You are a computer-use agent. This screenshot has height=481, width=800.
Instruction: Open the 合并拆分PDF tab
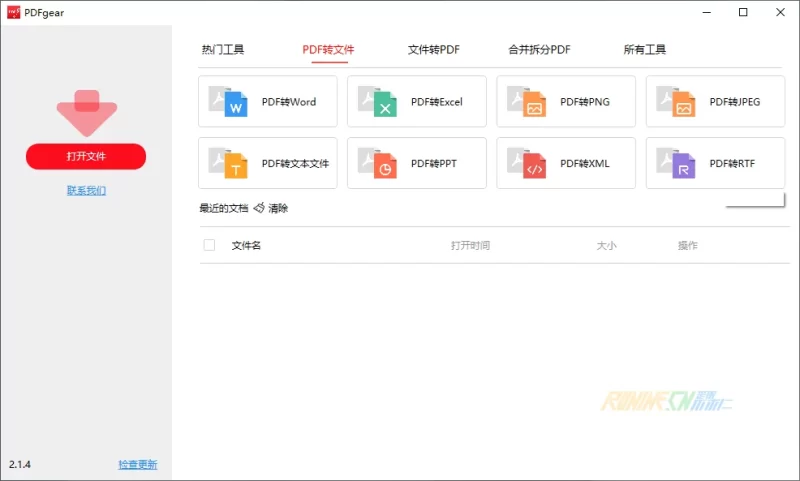pyautogui.click(x=539, y=50)
